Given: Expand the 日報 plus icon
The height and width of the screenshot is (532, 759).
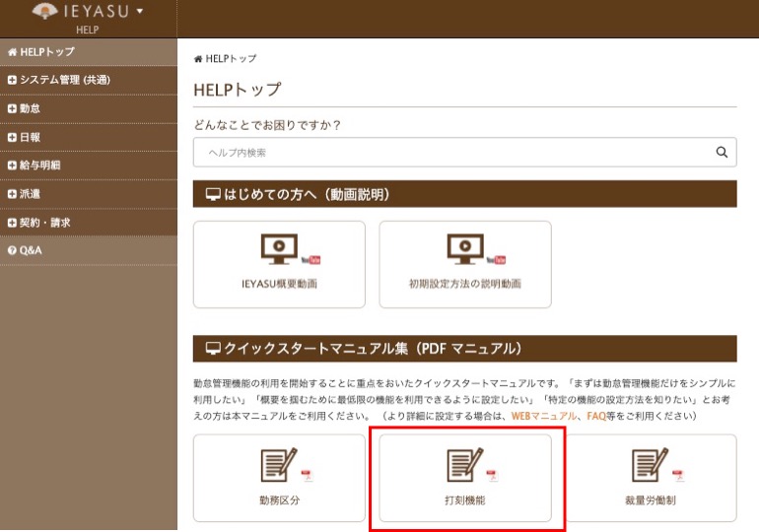Looking at the screenshot, I should tap(12, 137).
